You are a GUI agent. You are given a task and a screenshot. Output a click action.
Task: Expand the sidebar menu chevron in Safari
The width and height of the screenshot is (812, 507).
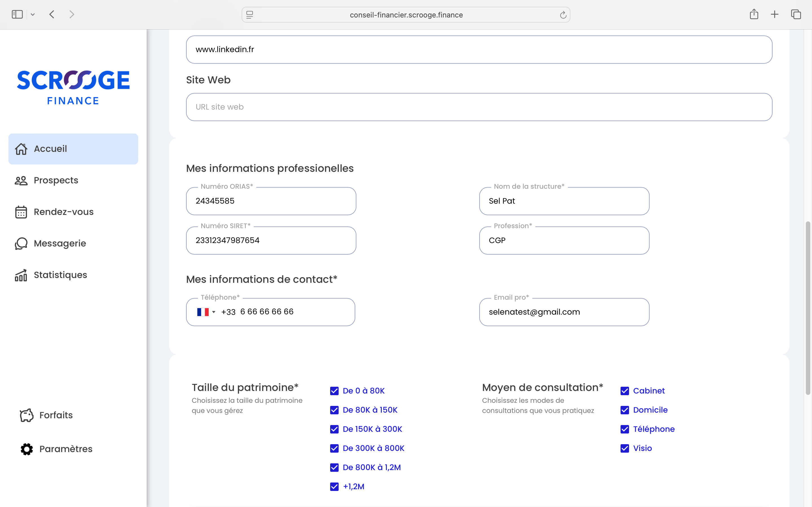[x=32, y=14]
